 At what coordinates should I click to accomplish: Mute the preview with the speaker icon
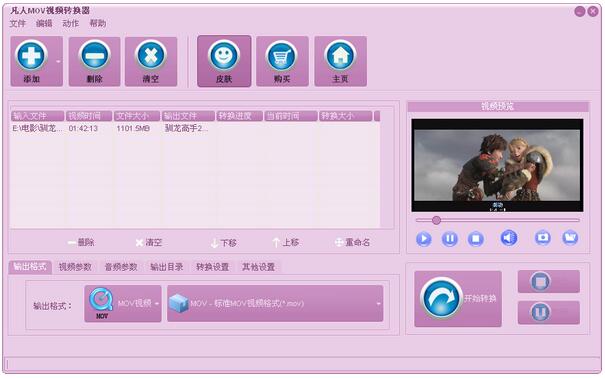click(x=509, y=238)
